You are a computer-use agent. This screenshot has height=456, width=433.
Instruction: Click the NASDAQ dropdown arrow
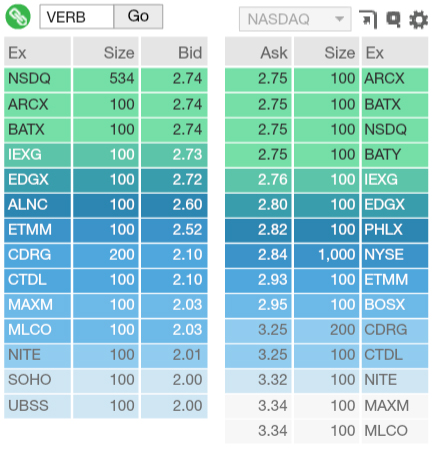point(339,19)
